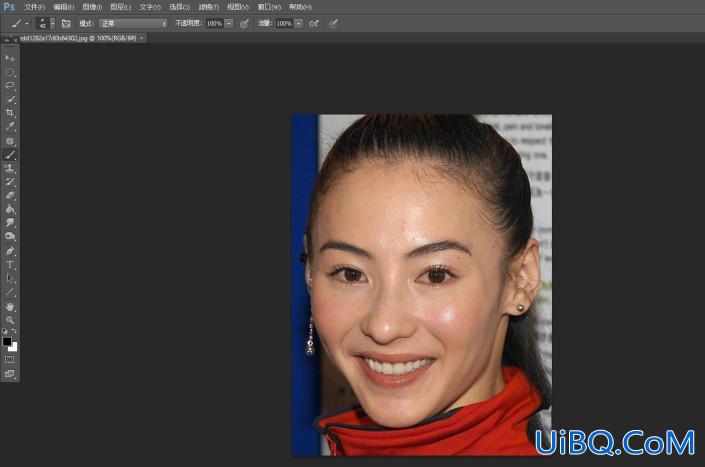
Task: Select the Zoom tool
Action: pyautogui.click(x=10, y=320)
